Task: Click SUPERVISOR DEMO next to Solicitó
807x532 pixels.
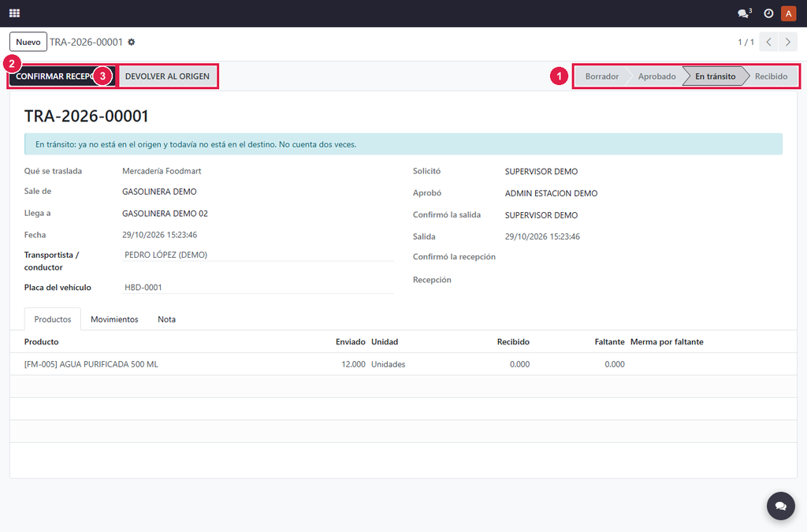Action: pos(541,171)
